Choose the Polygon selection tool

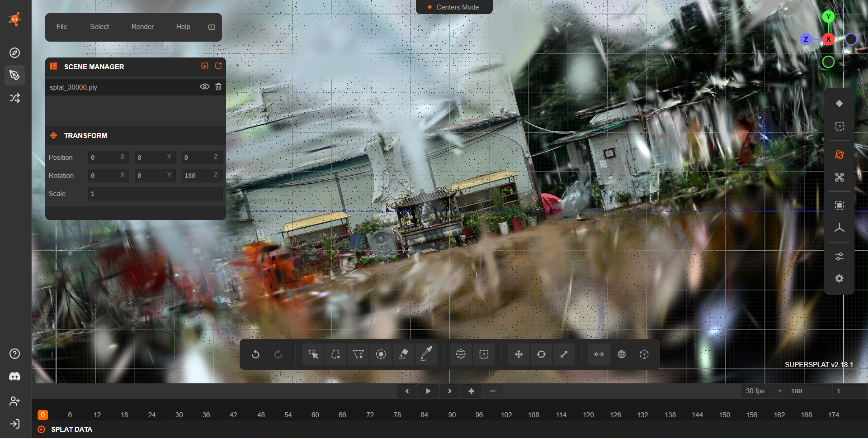[x=358, y=354]
